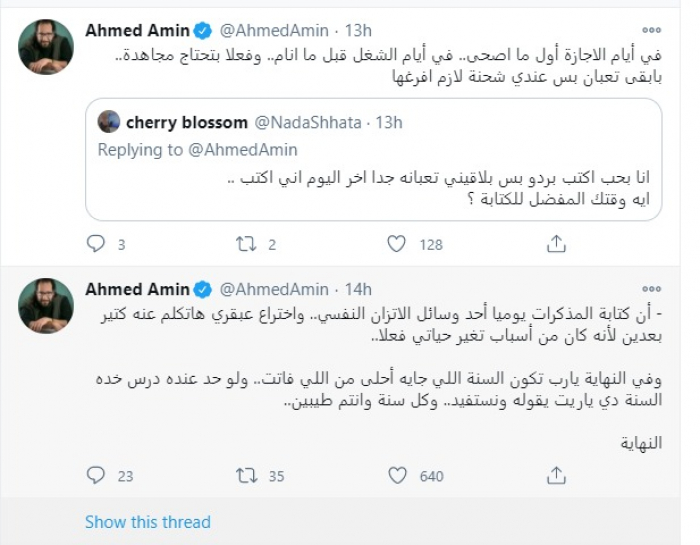Image resolution: width=700 pixels, height=545 pixels.
Task: Reply to the first Ahmed Amin tweet
Action: tap(96, 244)
